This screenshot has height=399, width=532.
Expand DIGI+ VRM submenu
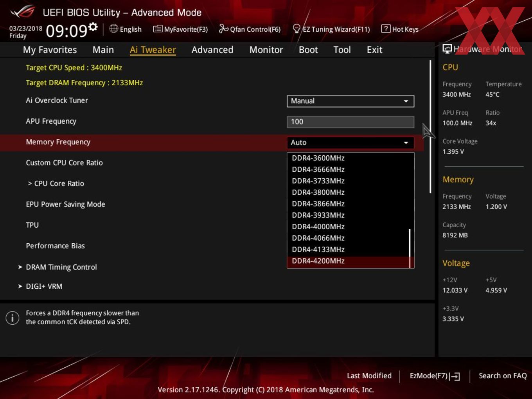(40, 286)
